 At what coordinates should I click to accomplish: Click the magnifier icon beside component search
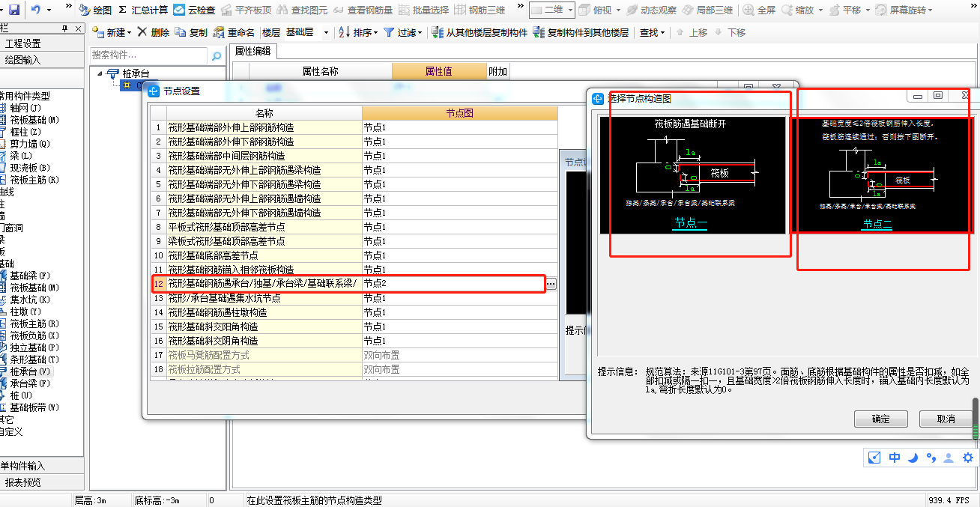tap(217, 55)
